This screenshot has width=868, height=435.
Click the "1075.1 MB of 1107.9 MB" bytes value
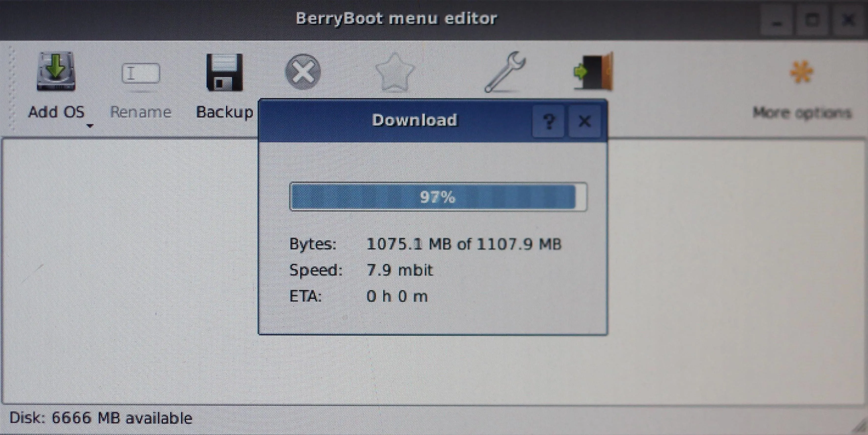tap(464, 244)
